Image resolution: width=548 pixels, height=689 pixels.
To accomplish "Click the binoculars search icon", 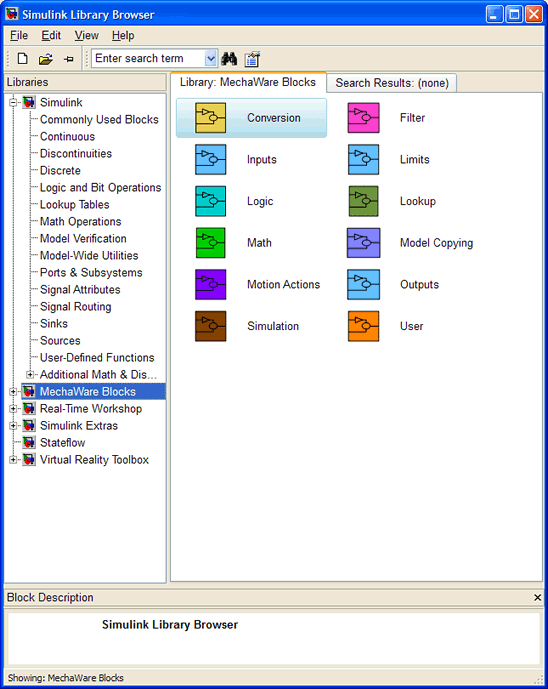I will 229,58.
